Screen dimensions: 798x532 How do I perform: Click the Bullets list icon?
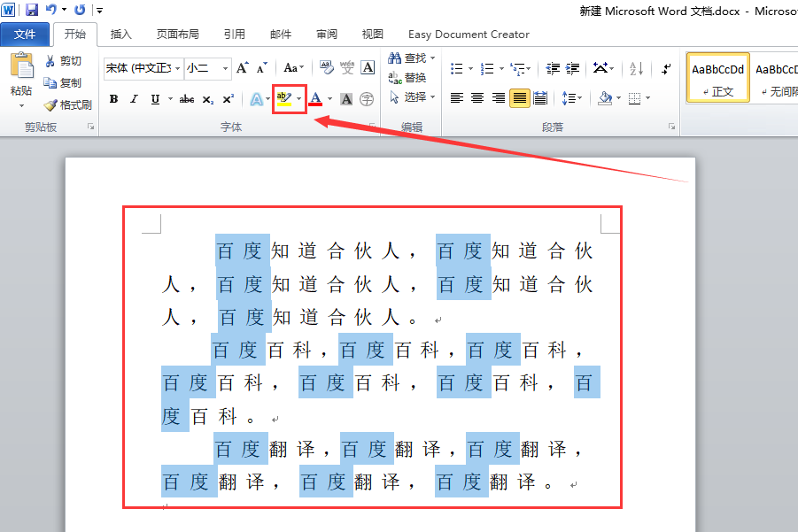457,68
